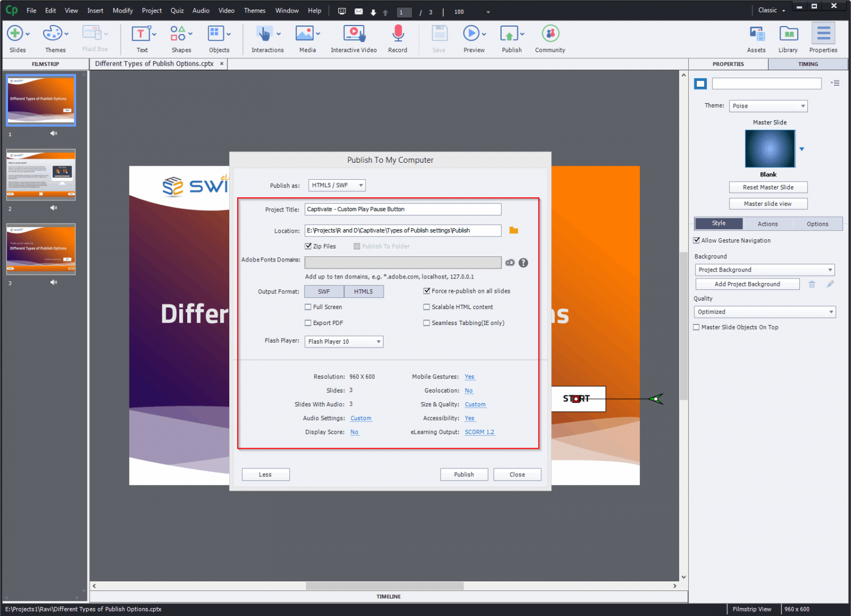The height and width of the screenshot is (616, 851).
Task: Click the audio speaker icon on slide 1
Action: tap(53, 133)
